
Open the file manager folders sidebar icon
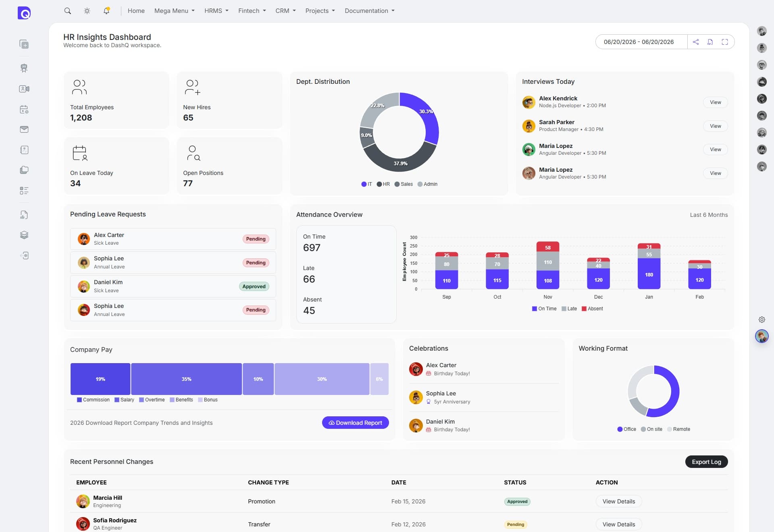tap(24, 170)
